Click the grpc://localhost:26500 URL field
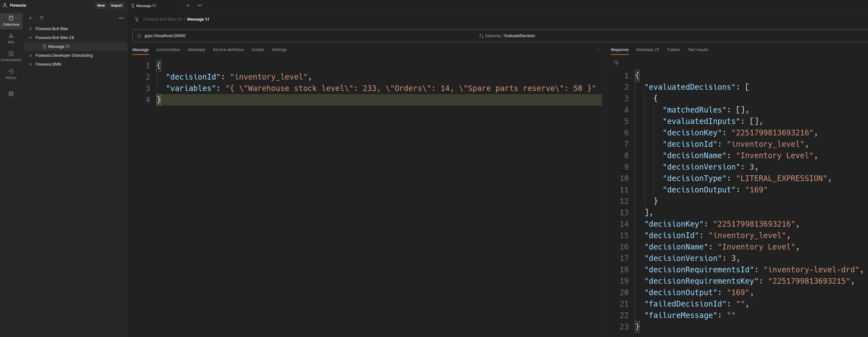 tap(303, 36)
